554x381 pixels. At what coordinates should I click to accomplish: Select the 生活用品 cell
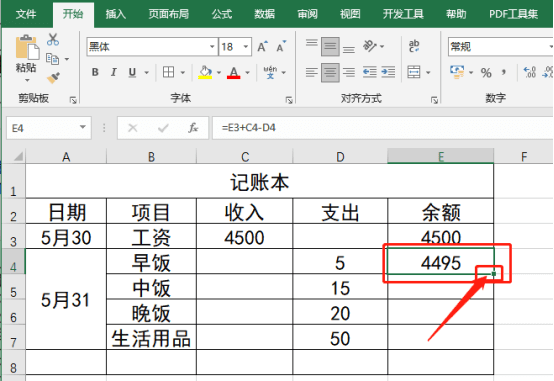point(151,337)
